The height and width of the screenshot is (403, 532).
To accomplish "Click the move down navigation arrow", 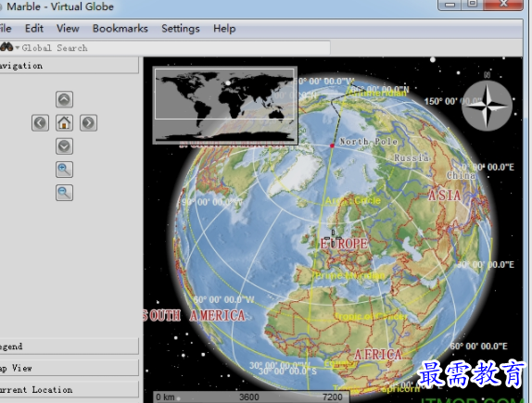I will [x=64, y=146].
